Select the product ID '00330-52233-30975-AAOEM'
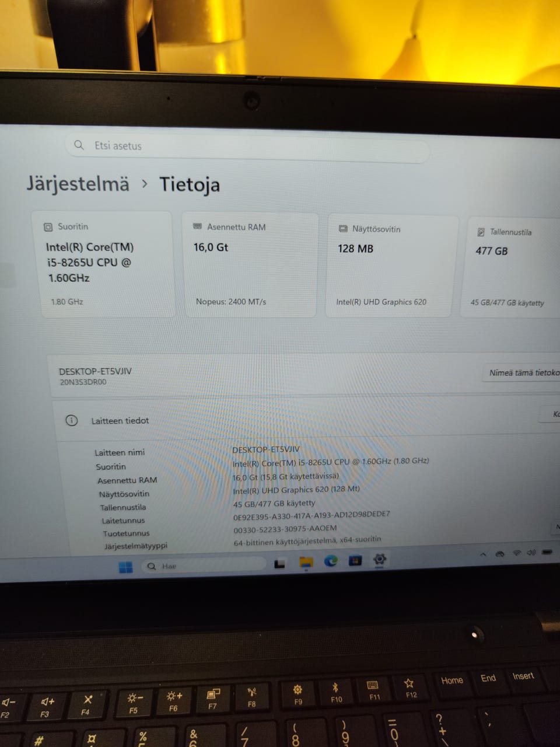Viewport: 560px width, 747px height. tap(285, 529)
